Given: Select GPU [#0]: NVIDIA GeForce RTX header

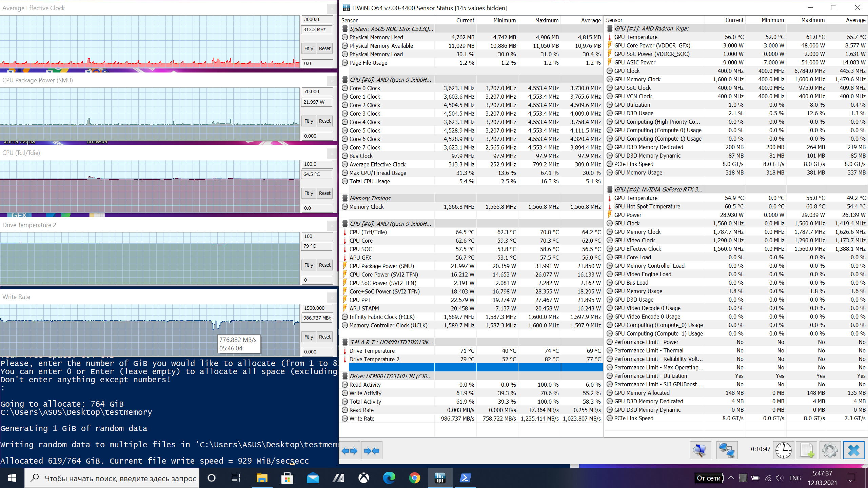Looking at the screenshot, I should coord(736,189).
